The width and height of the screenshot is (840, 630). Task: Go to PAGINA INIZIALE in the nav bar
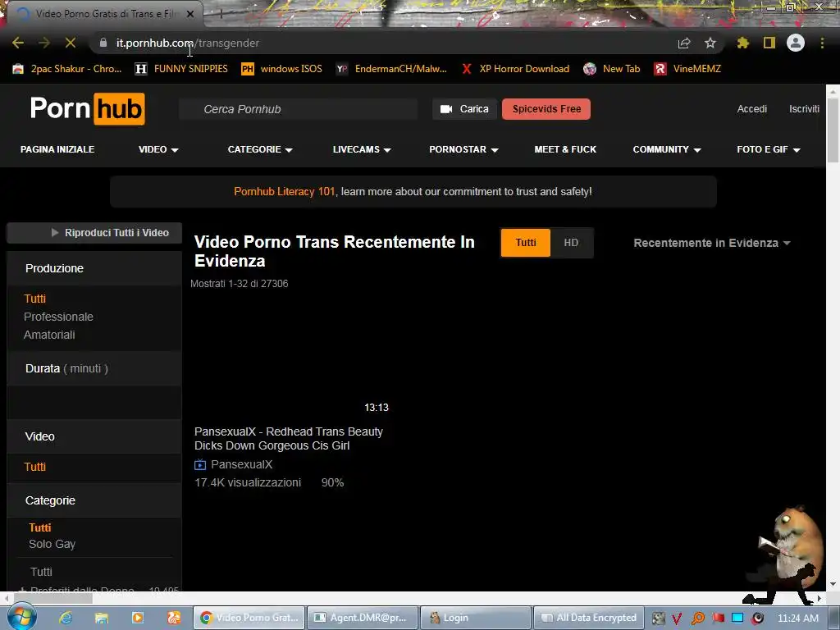coord(57,149)
